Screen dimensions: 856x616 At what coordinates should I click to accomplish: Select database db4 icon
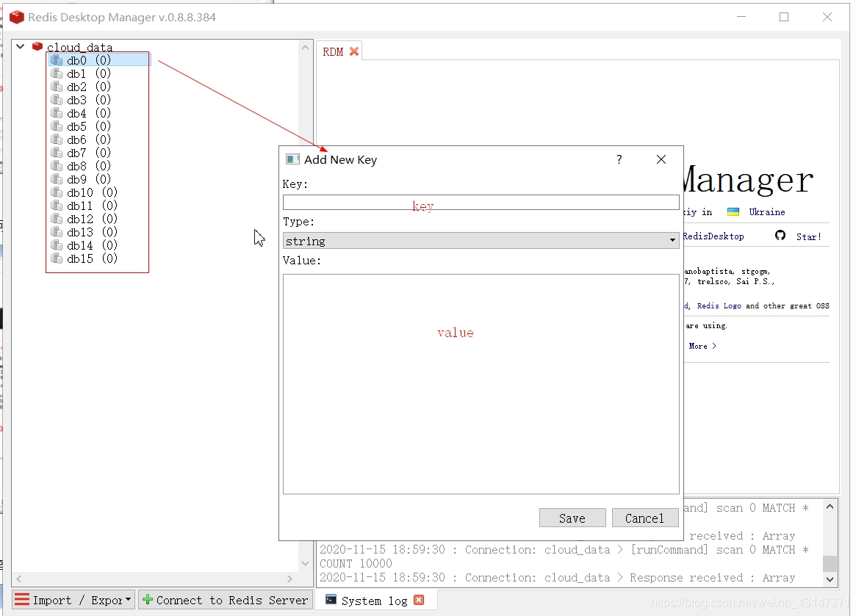pyautogui.click(x=57, y=112)
